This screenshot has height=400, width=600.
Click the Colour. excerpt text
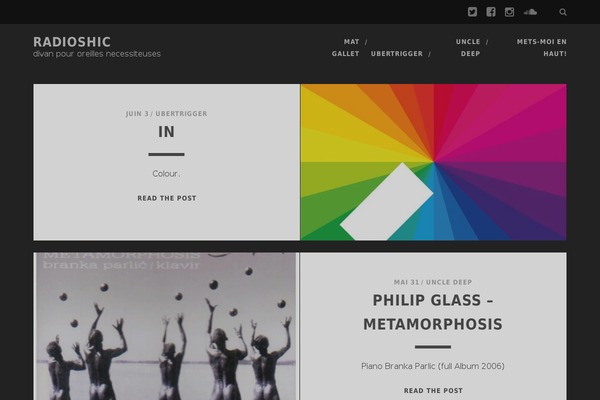coord(166,173)
